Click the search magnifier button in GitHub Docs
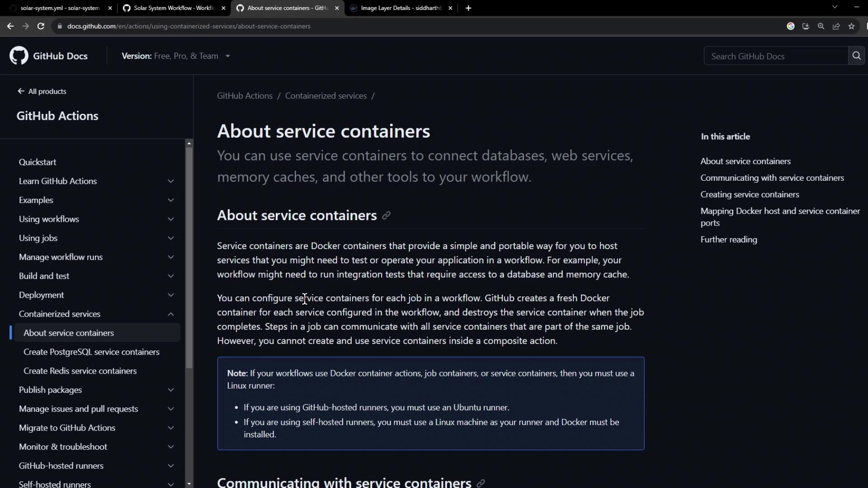Screen dimensions: 868x488 [x=856, y=56]
